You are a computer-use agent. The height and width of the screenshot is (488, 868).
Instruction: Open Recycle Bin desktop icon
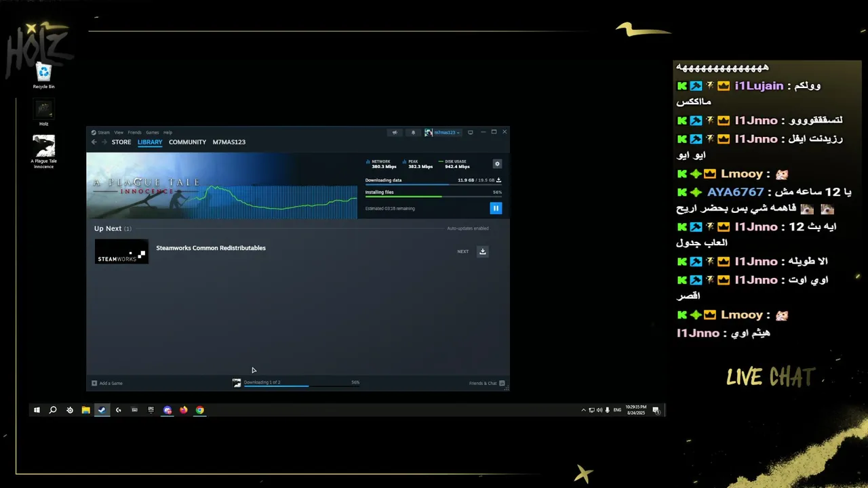[43, 75]
